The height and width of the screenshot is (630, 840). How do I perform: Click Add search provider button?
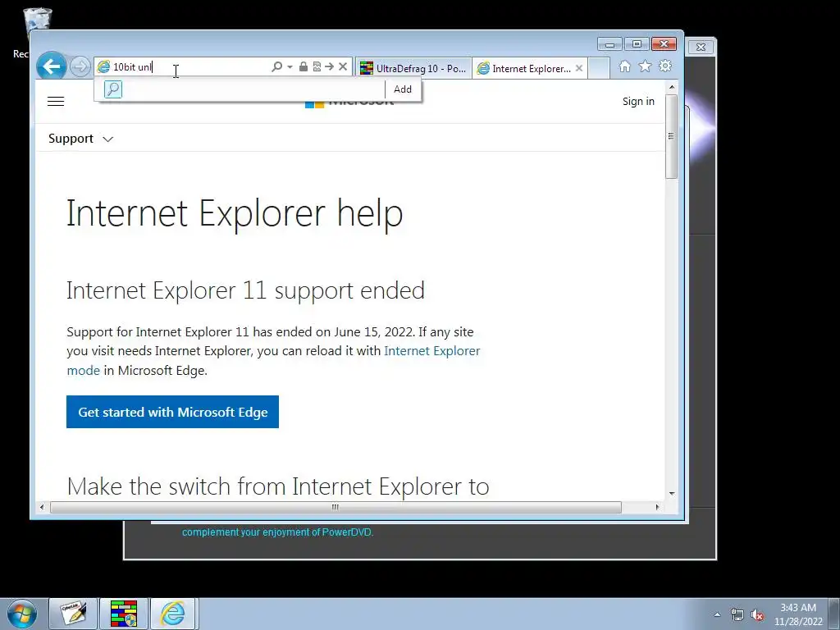pyautogui.click(x=403, y=89)
